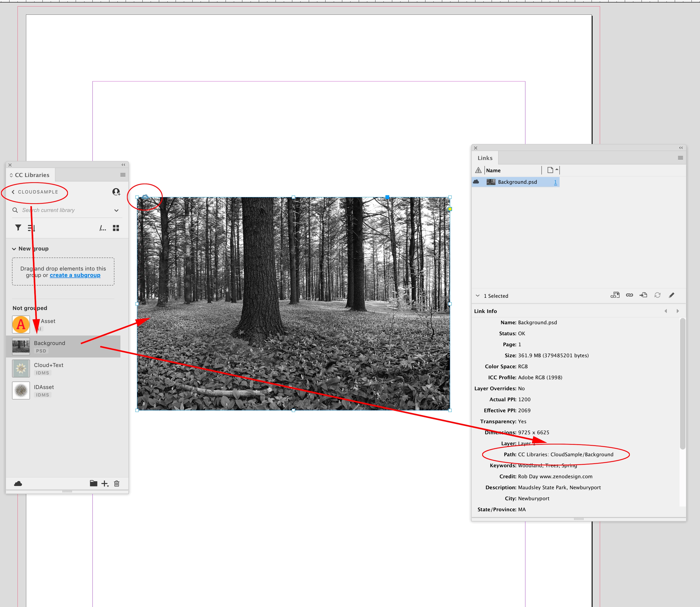The image size is (700, 607).
Task: Click the Go To Link icon
Action: [x=643, y=295]
